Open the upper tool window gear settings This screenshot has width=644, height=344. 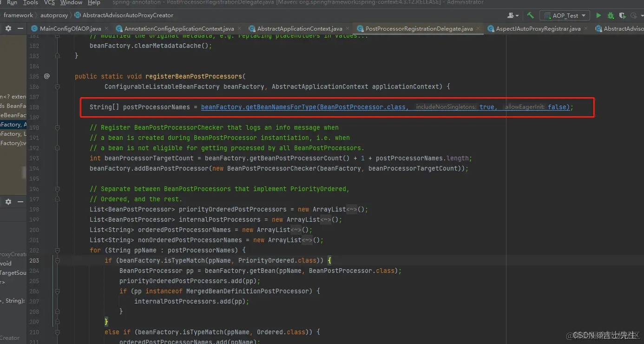tap(8, 28)
